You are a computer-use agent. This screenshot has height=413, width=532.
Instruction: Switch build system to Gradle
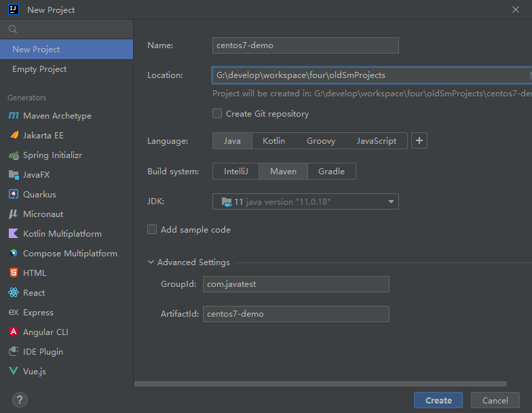coord(331,171)
